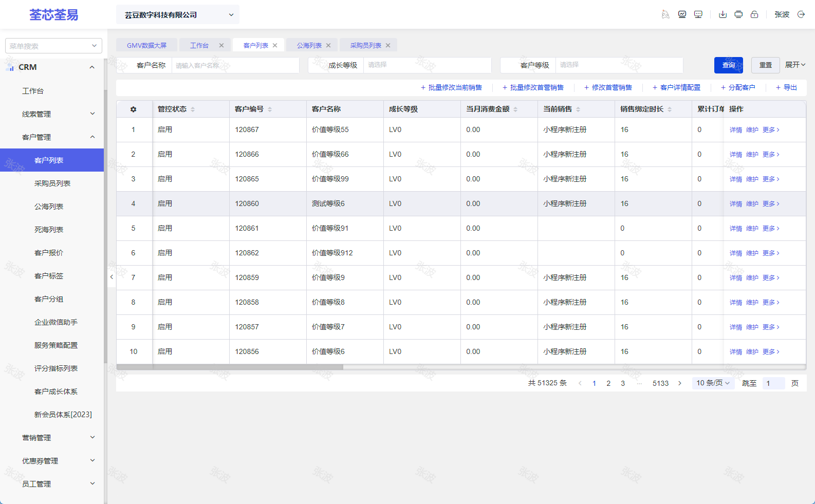The image size is (815, 504).
Task: Go to previous page arrow
Action: coord(580,383)
